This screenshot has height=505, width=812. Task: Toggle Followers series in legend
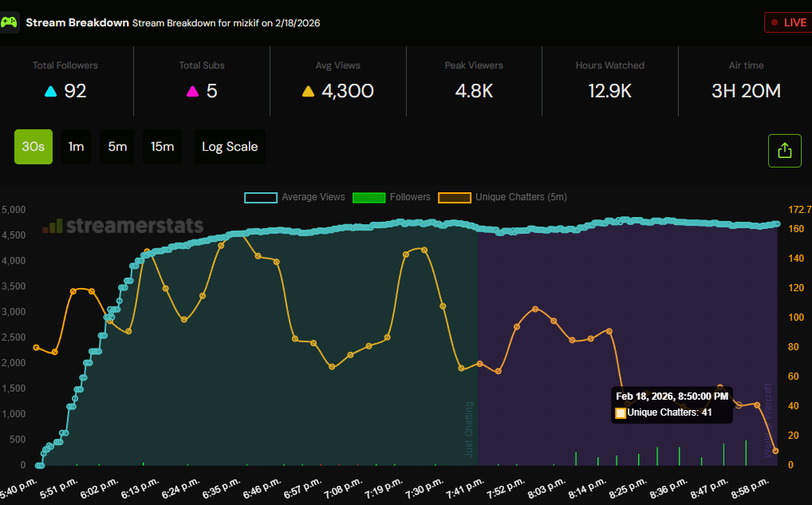(x=392, y=197)
